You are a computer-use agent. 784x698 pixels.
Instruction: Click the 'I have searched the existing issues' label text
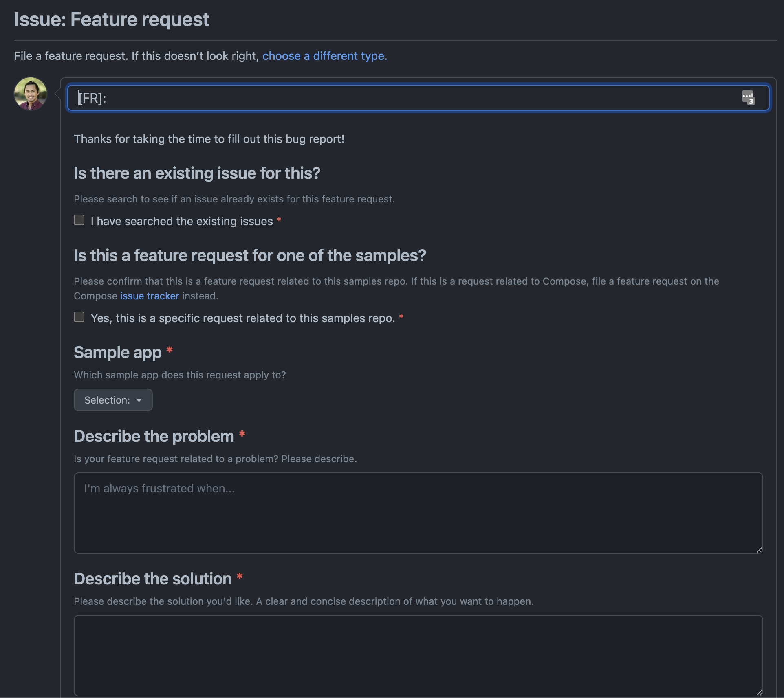coord(181,221)
